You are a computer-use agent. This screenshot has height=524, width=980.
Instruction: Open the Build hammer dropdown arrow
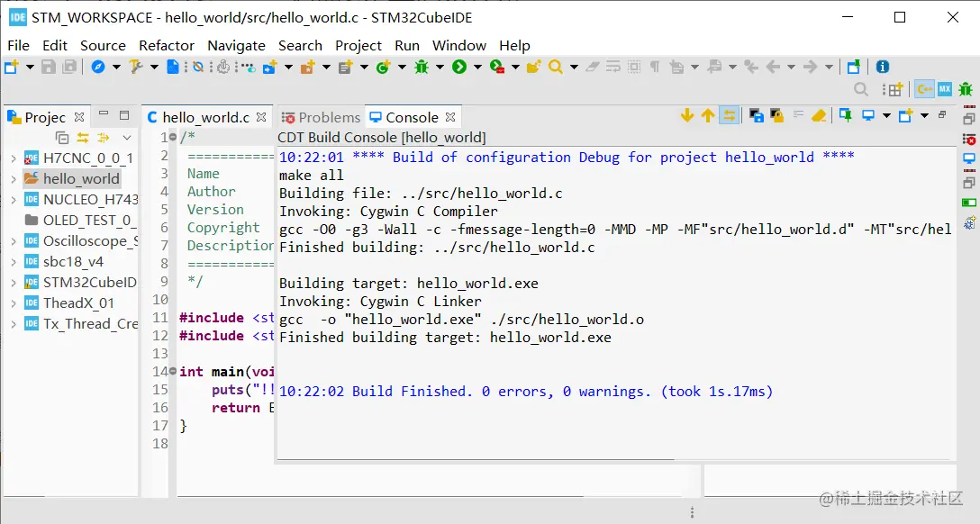click(x=154, y=67)
